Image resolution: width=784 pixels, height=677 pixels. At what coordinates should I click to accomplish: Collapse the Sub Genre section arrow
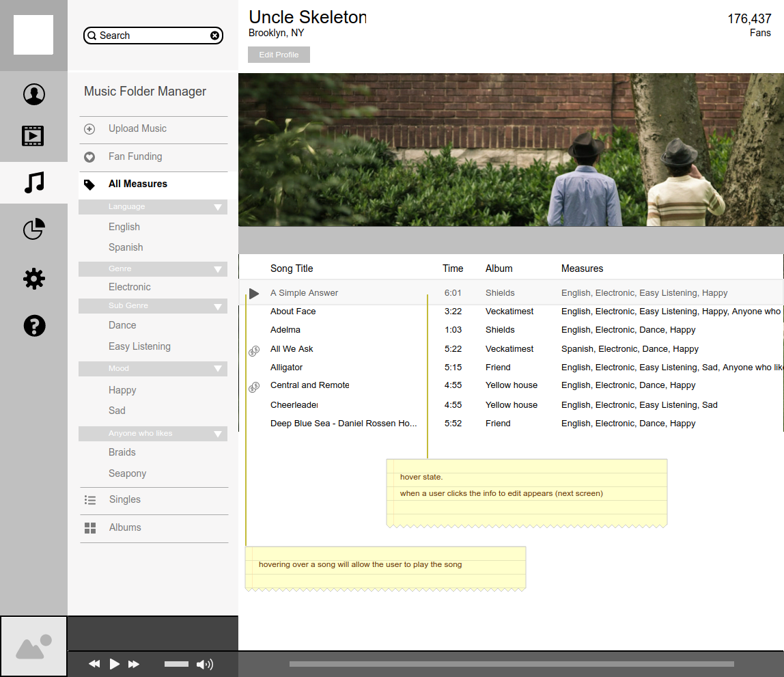click(217, 307)
